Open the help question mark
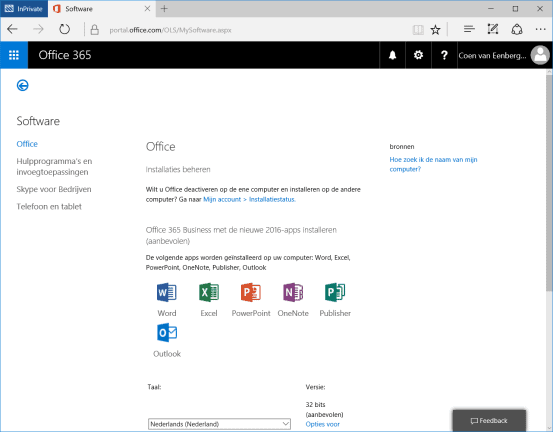 click(444, 55)
